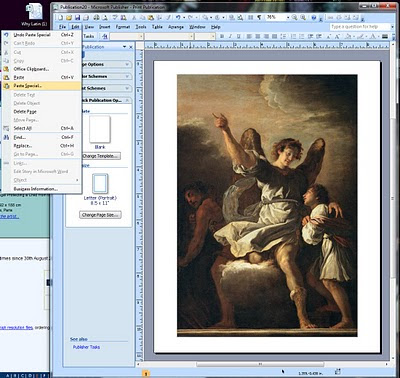Click the Paste clipboard toolbar icon
The image size is (400, 378).
[x=151, y=17]
